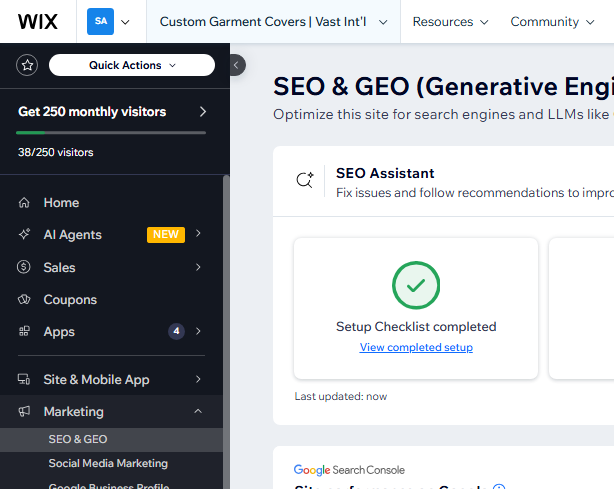Open the Apps section
Screen dimensions: 614x489
click(x=111, y=332)
